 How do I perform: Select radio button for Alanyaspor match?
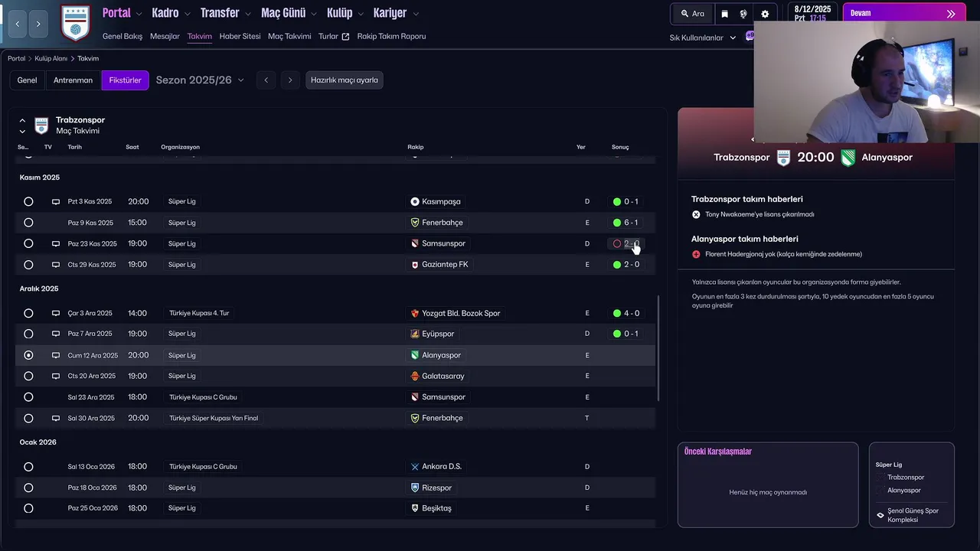pos(28,355)
